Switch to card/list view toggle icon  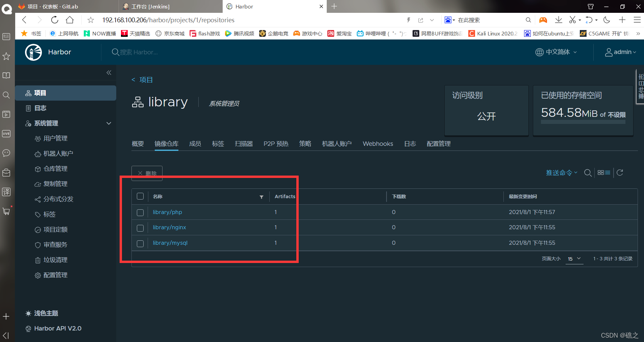604,173
